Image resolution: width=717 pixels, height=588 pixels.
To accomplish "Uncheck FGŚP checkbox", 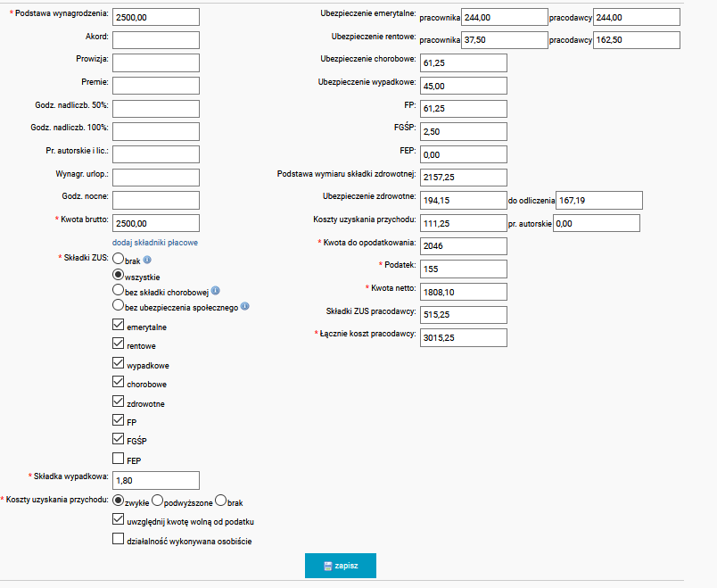I will pos(118,439).
